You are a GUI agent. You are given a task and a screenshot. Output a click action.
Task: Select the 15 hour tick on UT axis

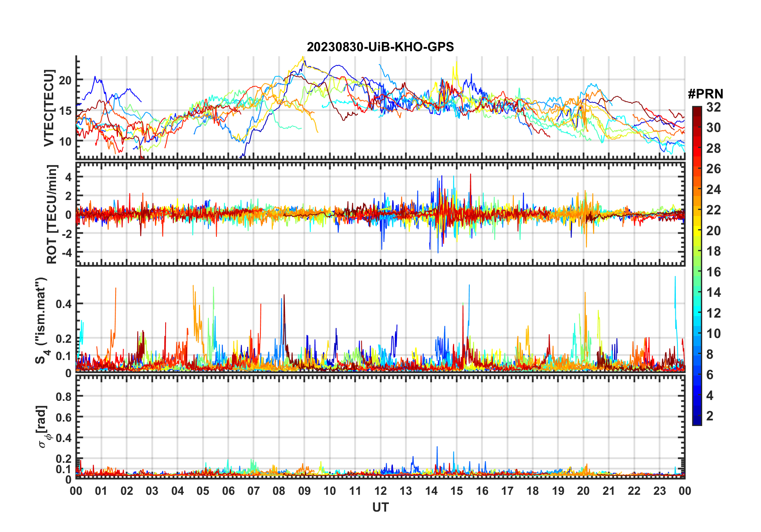[x=457, y=491]
